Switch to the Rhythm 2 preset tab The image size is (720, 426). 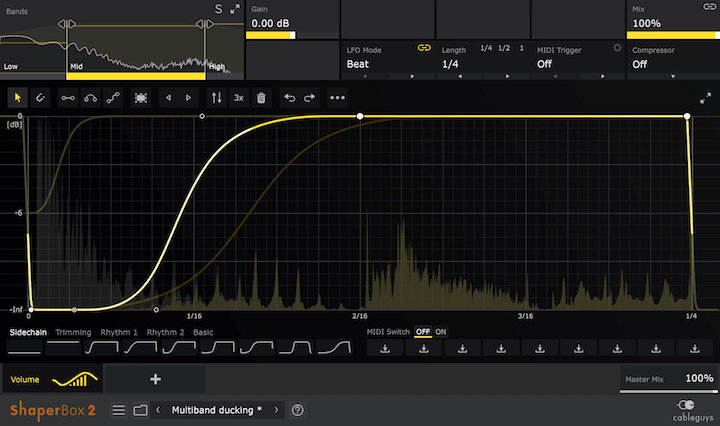tap(165, 332)
